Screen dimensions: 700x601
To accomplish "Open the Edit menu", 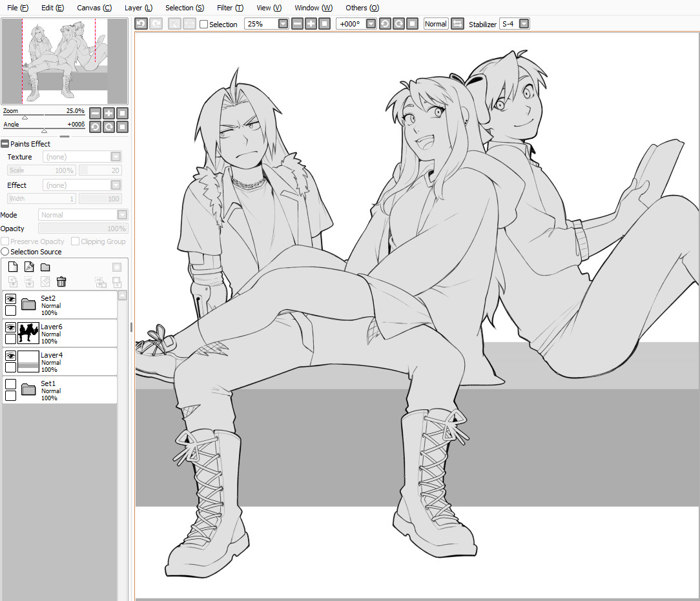I will coord(53,8).
